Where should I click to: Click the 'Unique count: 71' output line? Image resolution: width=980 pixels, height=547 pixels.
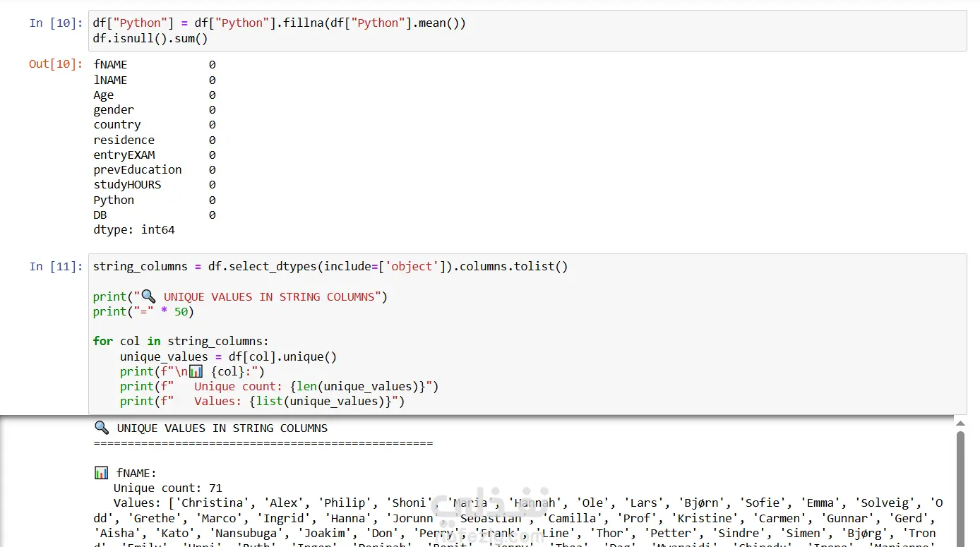pyautogui.click(x=168, y=488)
